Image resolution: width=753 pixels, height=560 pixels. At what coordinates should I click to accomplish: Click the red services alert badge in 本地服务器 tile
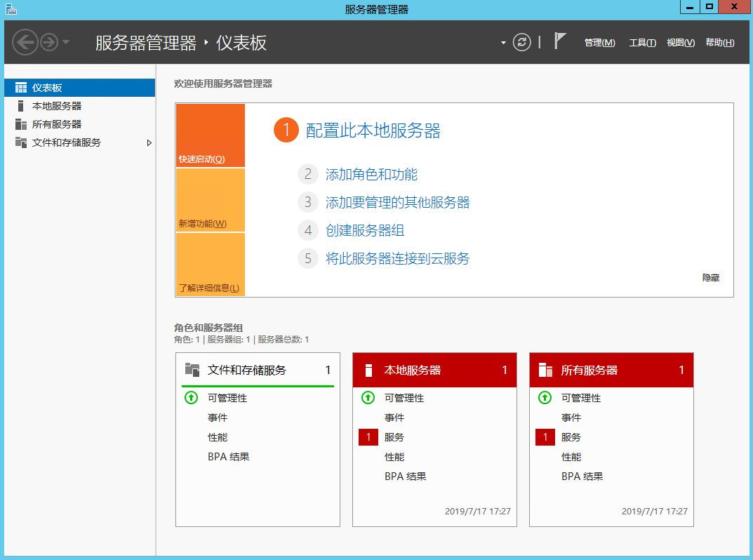pos(368,437)
